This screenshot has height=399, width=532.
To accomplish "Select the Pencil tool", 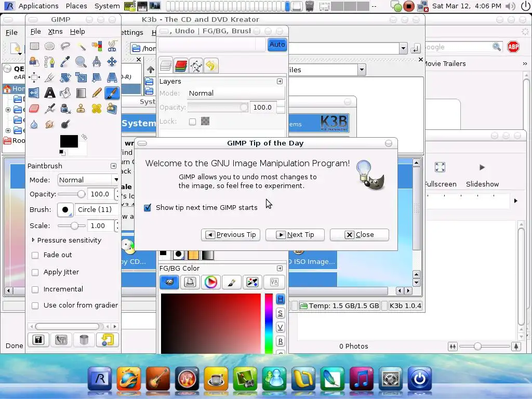I will click(x=96, y=93).
